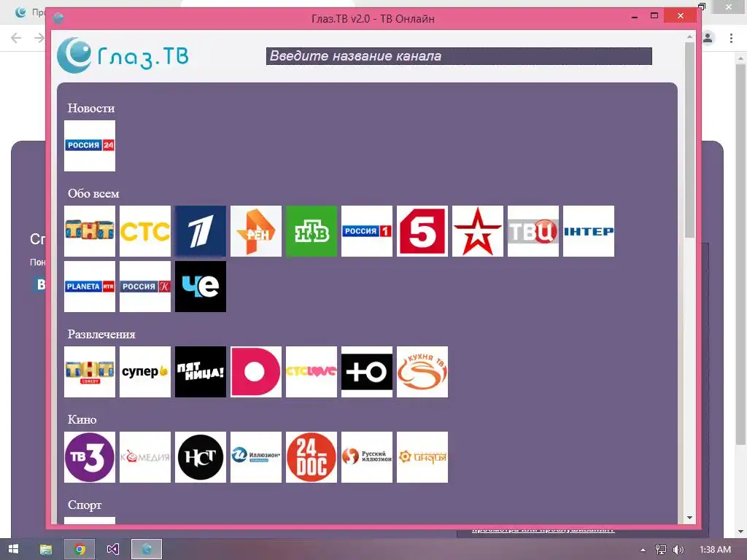Click the Глаз.ТВ taskbar button
This screenshot has width=747, height=560.
coord(147,549)
